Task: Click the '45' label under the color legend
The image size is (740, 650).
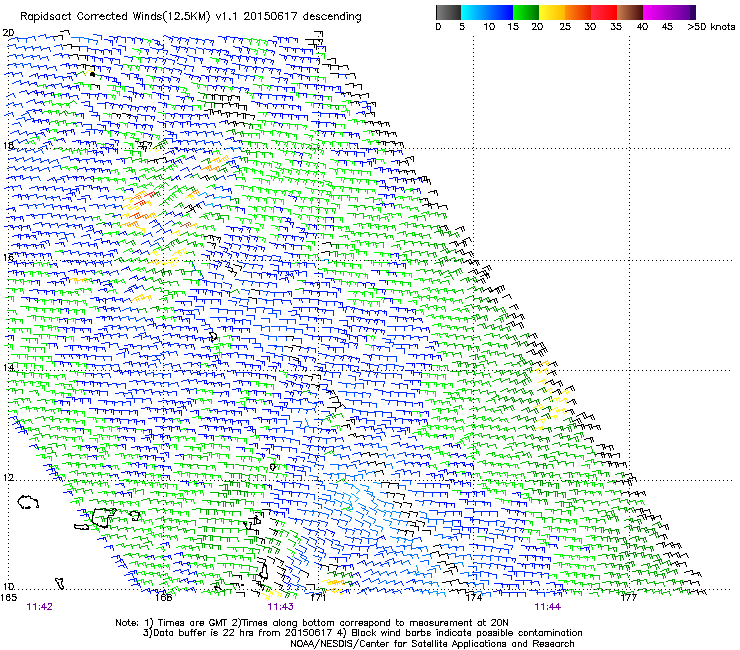Action: 667,27
